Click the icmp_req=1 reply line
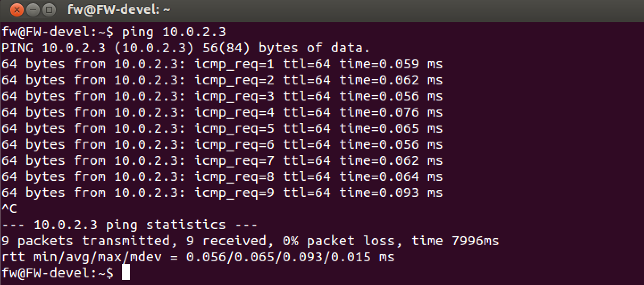The width and height of the screenshot is (644, 285). coord(222,64)
